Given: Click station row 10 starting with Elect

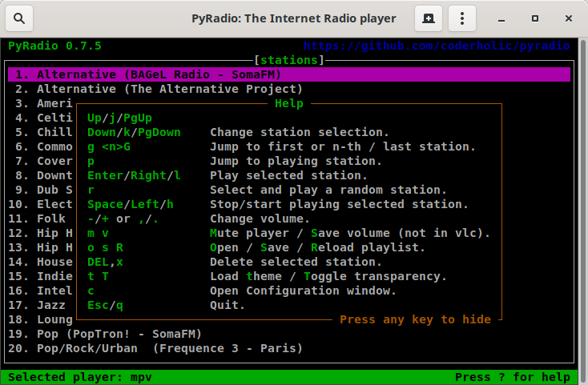Looking at the screenshot, I should click(x=41, y=204).
